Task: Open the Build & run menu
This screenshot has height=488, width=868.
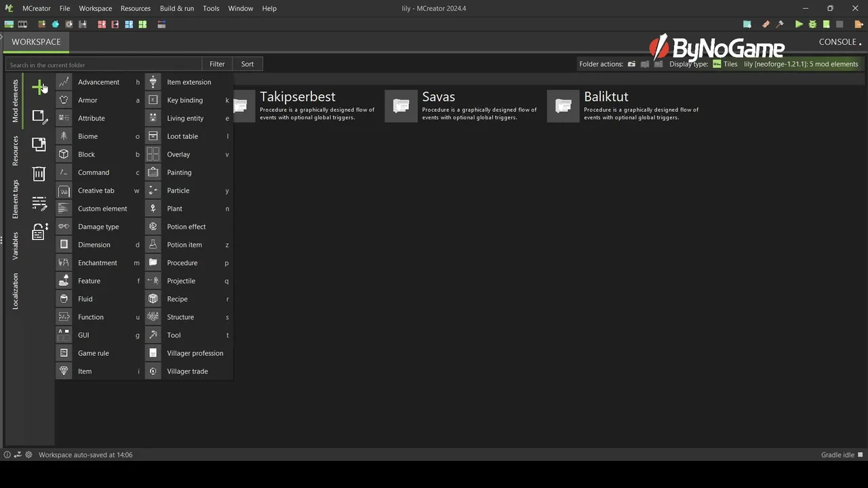Action: click(x=177, y=8)
